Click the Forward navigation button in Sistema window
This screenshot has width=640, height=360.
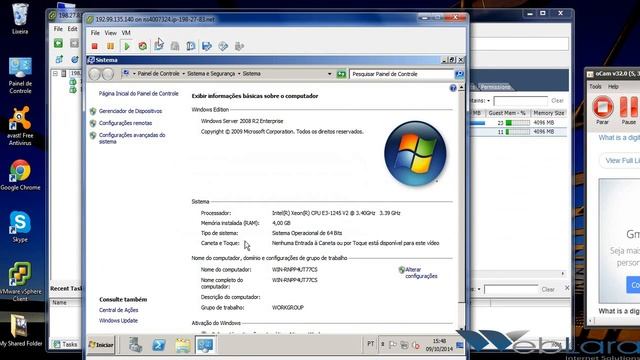108,74
